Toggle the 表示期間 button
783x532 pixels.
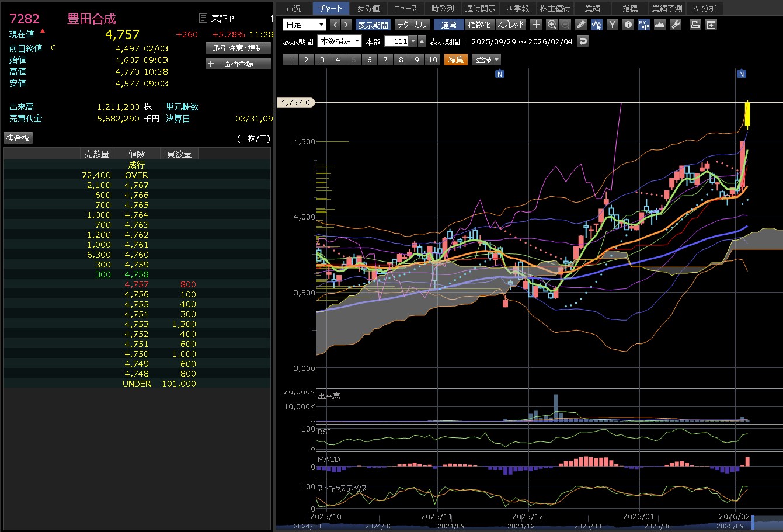(373, 25)
